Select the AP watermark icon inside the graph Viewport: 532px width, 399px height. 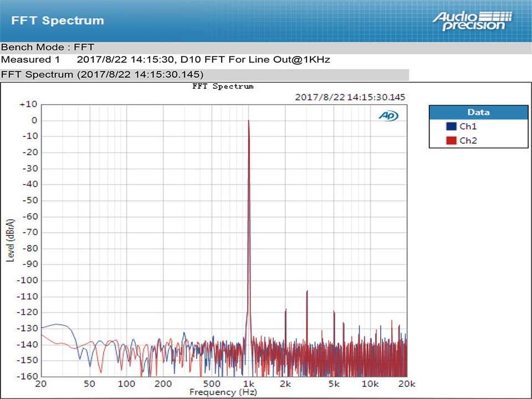(388, 115)
